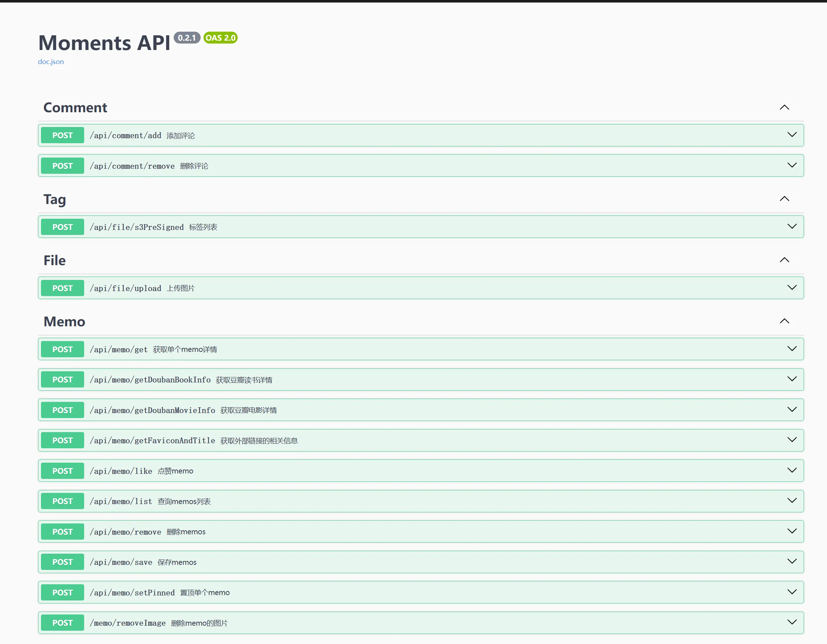This screenshot has height=644, width=827.
Task: Collapse the Memo section arrow
Action: pos(784,321)
